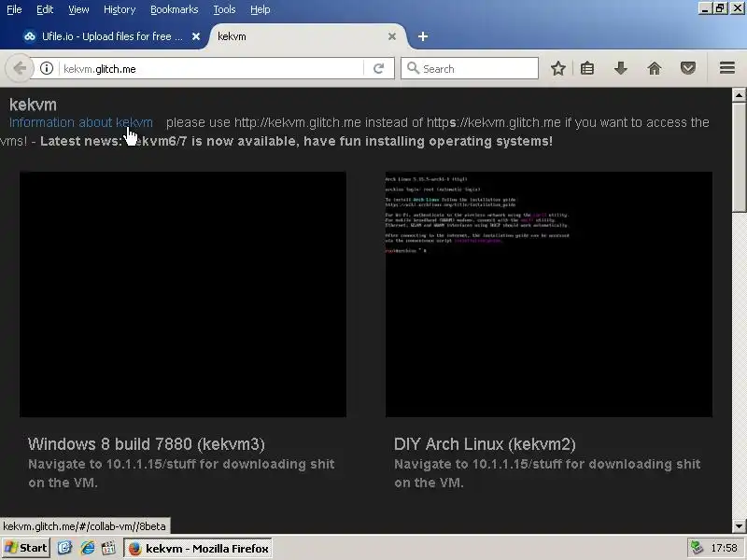Viewport: 747px width, 560px height.
Task: Select Windows 8 build 7880 (kekvm3) title
Action: pyautogui.click(x=147, y=444)
